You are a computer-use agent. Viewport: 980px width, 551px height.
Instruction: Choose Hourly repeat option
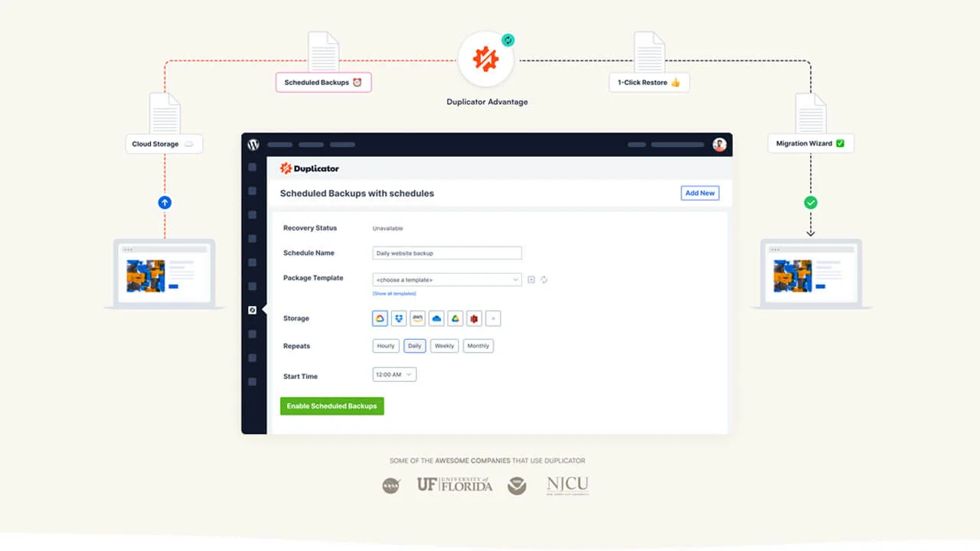(x=386, y=346)
